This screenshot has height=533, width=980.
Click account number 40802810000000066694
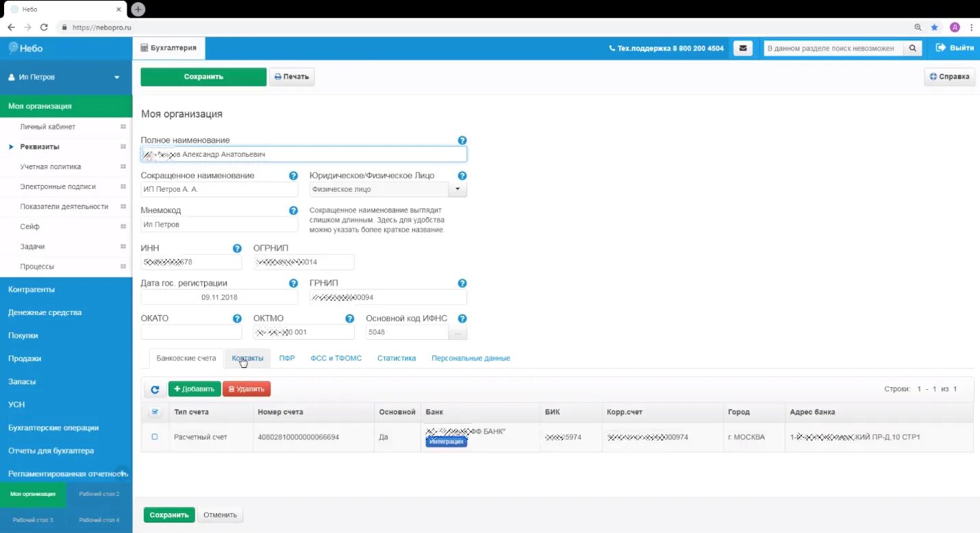(298, 437)
